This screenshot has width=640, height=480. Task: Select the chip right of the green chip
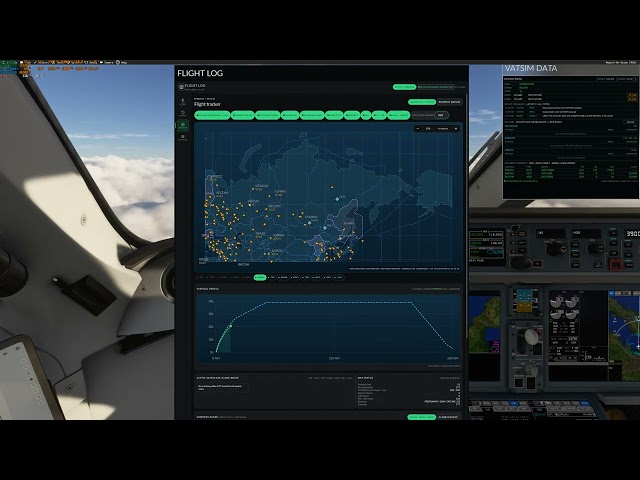271,278
